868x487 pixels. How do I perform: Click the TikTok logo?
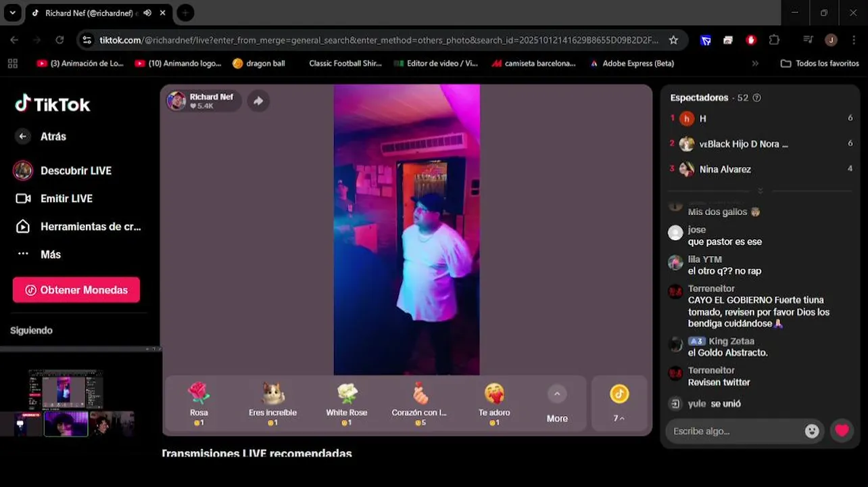pyautogui.click(x=53, y=104)
